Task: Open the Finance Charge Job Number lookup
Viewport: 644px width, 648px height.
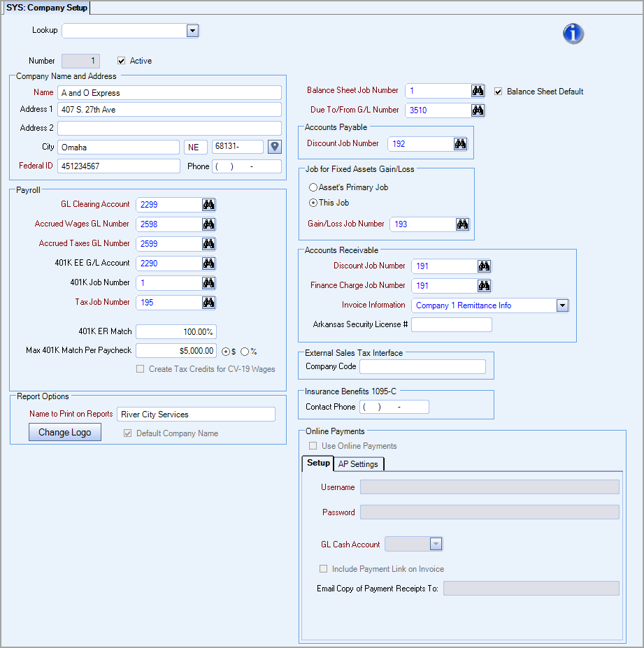Action: [484, 285]
